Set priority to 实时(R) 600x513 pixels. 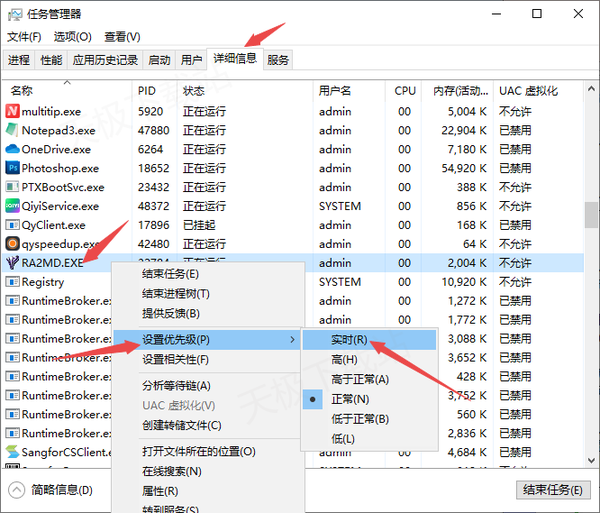(x=349, y=340)
